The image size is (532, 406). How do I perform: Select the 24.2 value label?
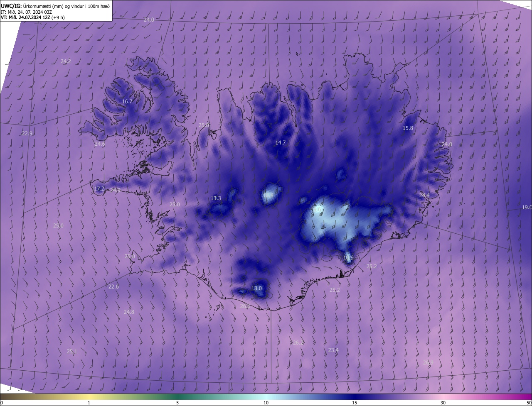66,61
